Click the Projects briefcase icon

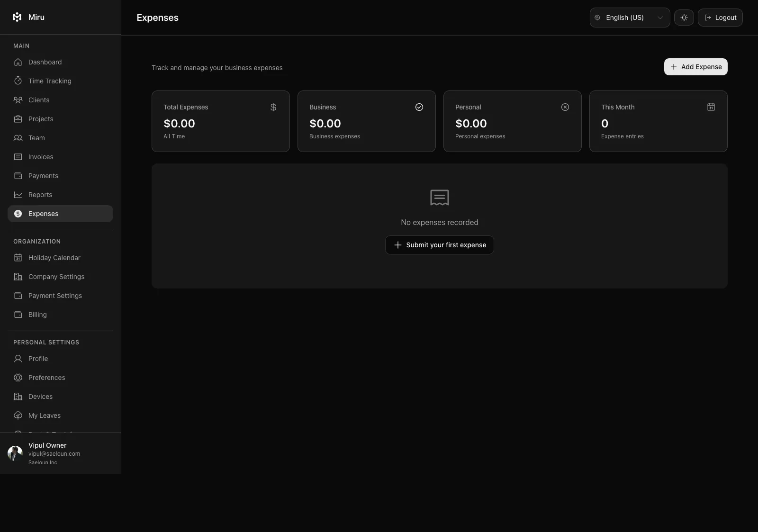click(18, 119)
